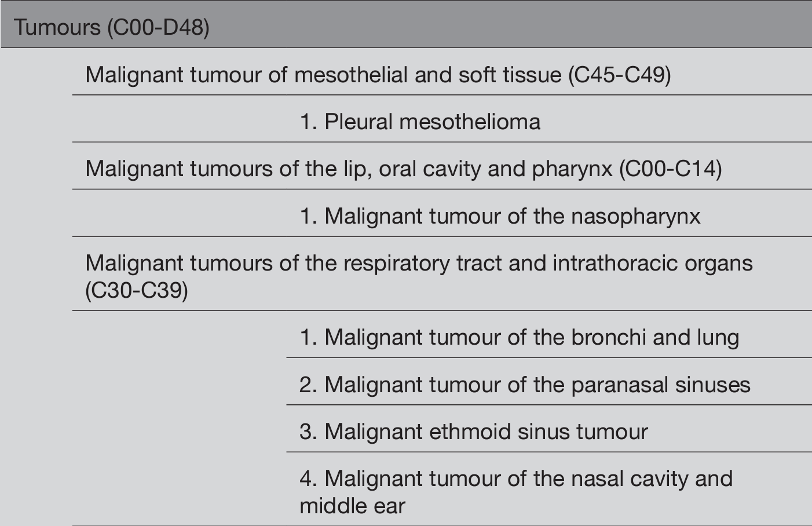Click number 3 before the ethmoid sinus entry
The height and width of the screenshot is (526, 812).
click(308, 432)
